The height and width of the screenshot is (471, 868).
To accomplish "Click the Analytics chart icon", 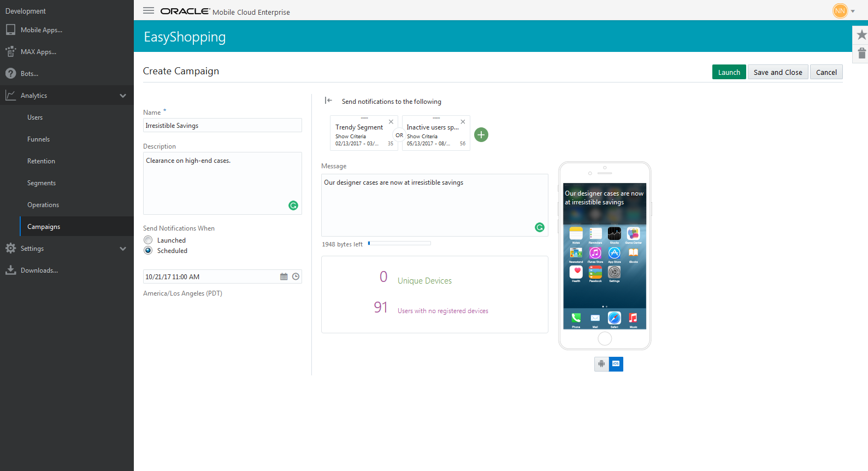I will (10, 95).
